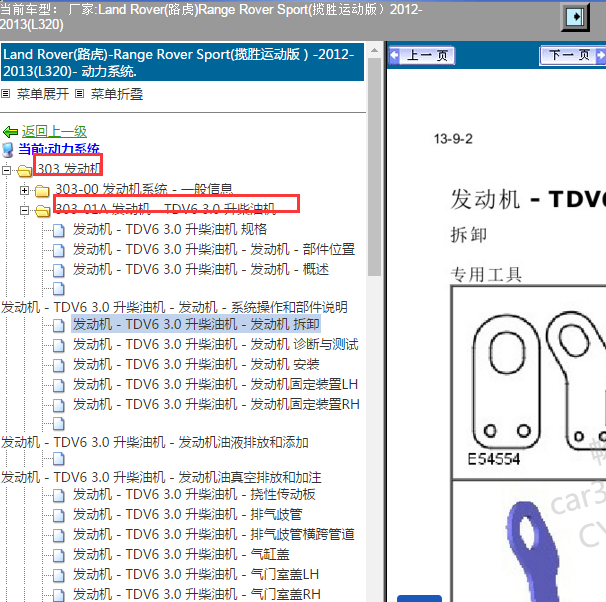Viewport: 606px width, 602px height.
Task: Click folder icon of 303-01A 发动机 node
Action: (42, 211)
